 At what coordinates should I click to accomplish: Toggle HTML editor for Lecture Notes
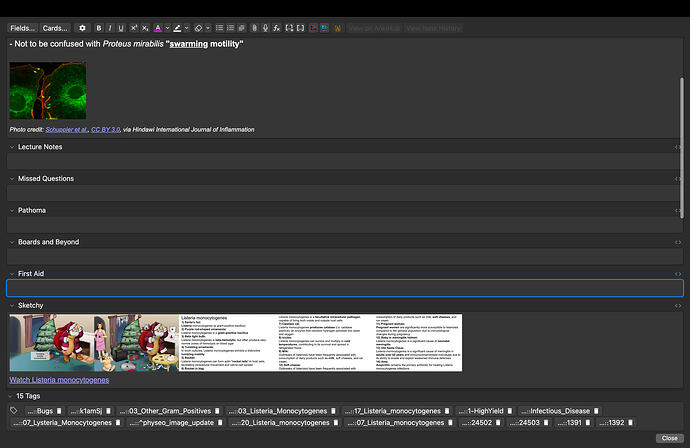pyautogui.click(x=678, y=147)
